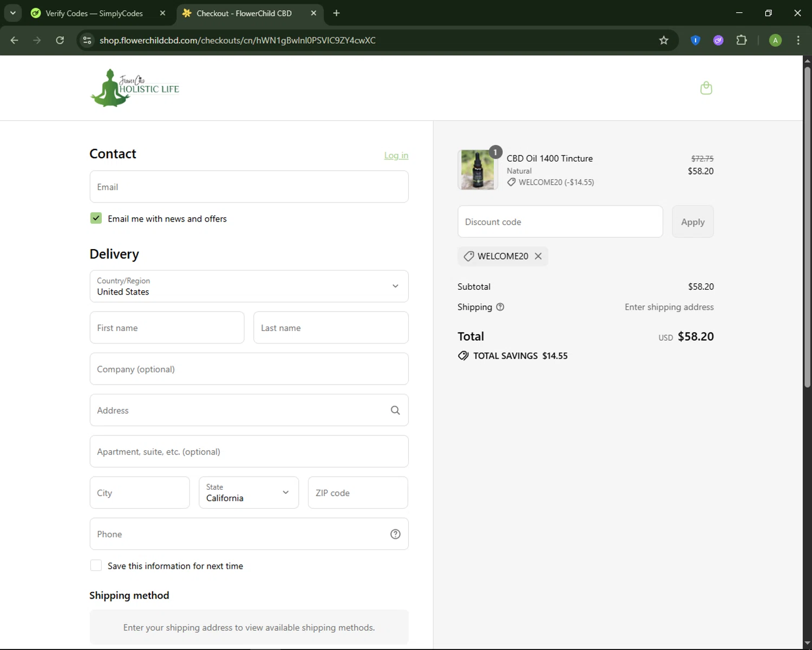Click the Address input field

(249, 410)
